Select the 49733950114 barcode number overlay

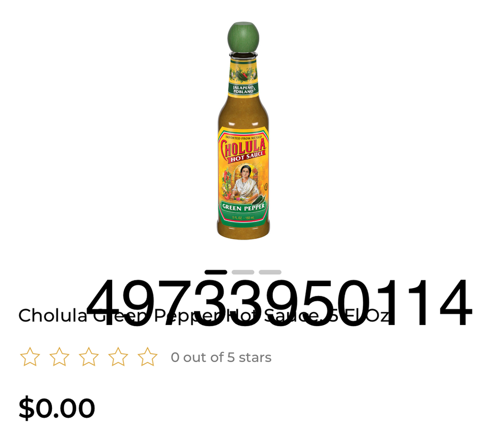(279, 302)
